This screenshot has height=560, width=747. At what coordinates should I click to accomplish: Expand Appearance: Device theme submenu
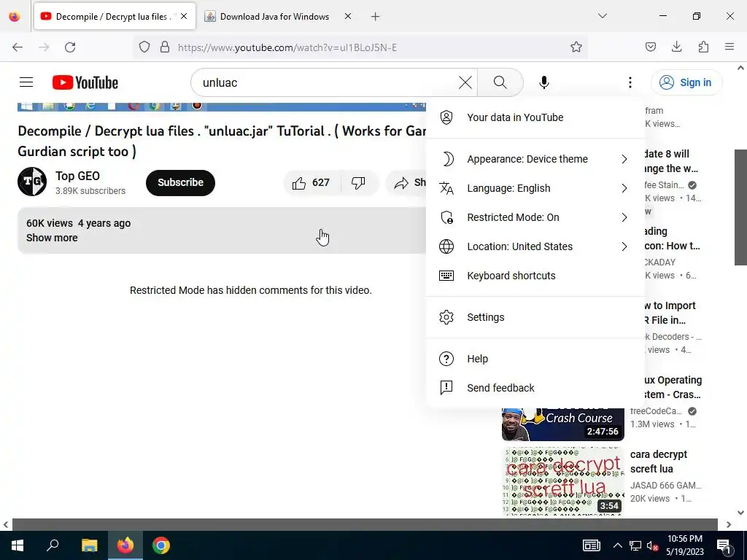click(535, 159)
